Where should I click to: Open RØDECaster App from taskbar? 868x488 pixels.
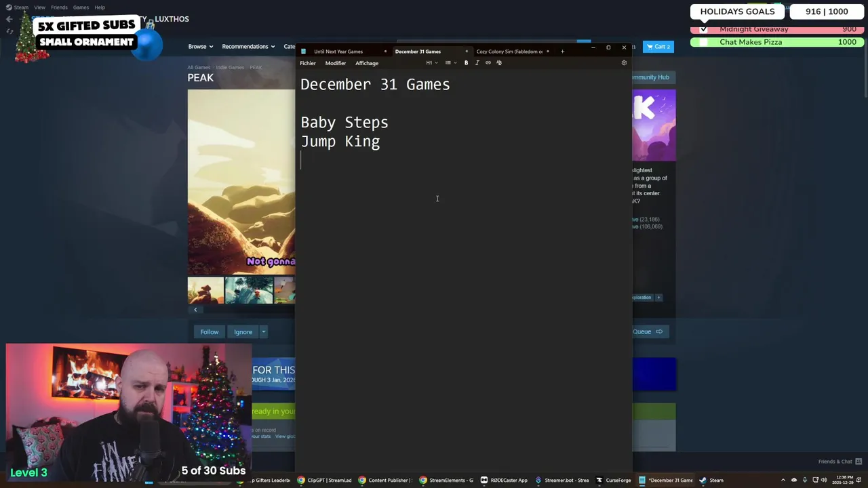click(x=504, y=481)
